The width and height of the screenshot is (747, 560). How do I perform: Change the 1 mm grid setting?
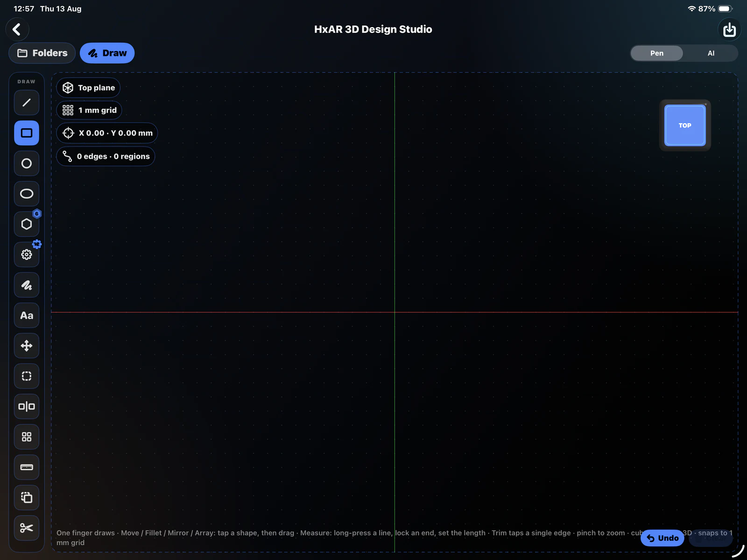pyautogui.click(x=89, y=110)
